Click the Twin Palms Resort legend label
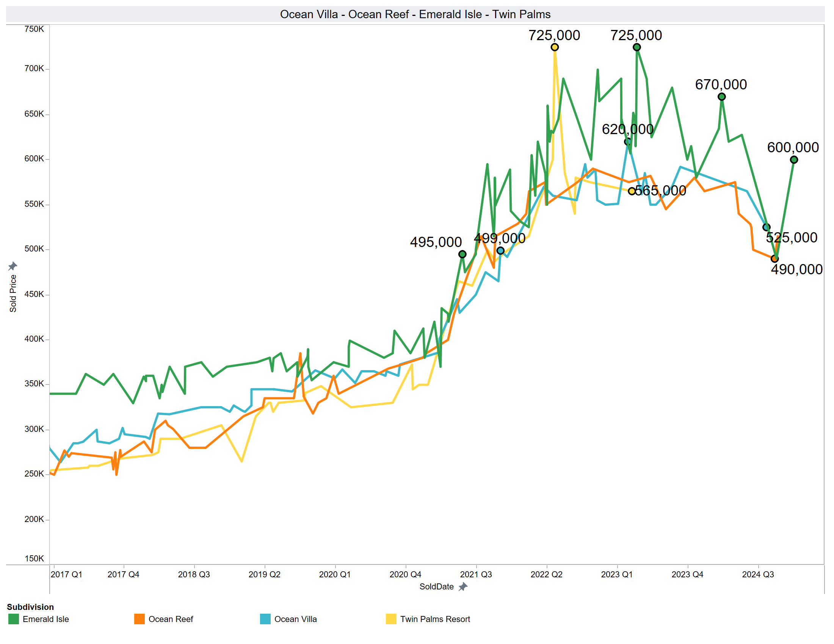The image size is (834, 644). [x=435, y=619]
